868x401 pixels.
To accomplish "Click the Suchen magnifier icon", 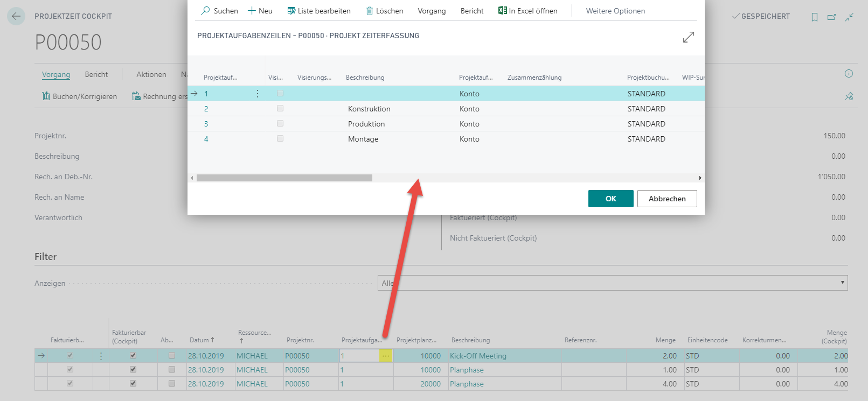I will click(x=205, y=11).
